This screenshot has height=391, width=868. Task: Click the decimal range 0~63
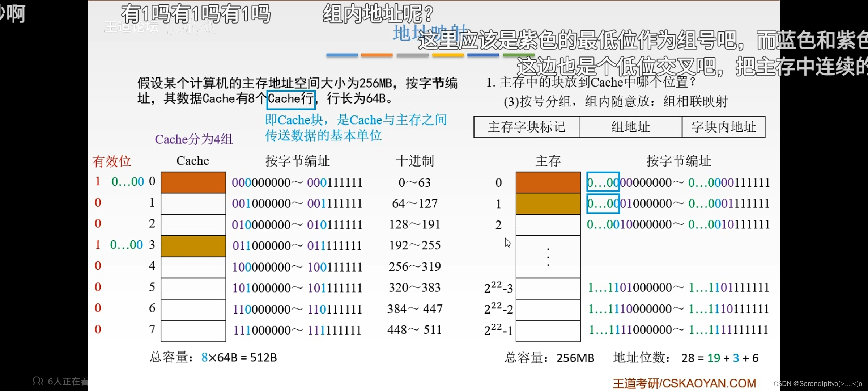[x=414, y=182]
